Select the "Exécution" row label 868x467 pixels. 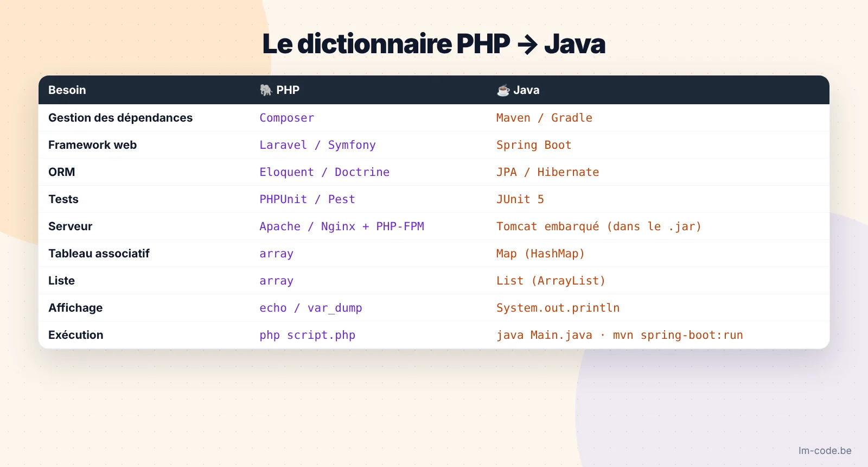pos(76,335)
